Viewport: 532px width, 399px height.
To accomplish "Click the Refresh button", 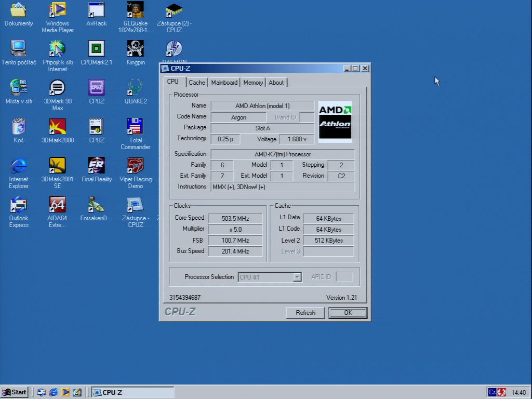I will [x=305, y=312].
